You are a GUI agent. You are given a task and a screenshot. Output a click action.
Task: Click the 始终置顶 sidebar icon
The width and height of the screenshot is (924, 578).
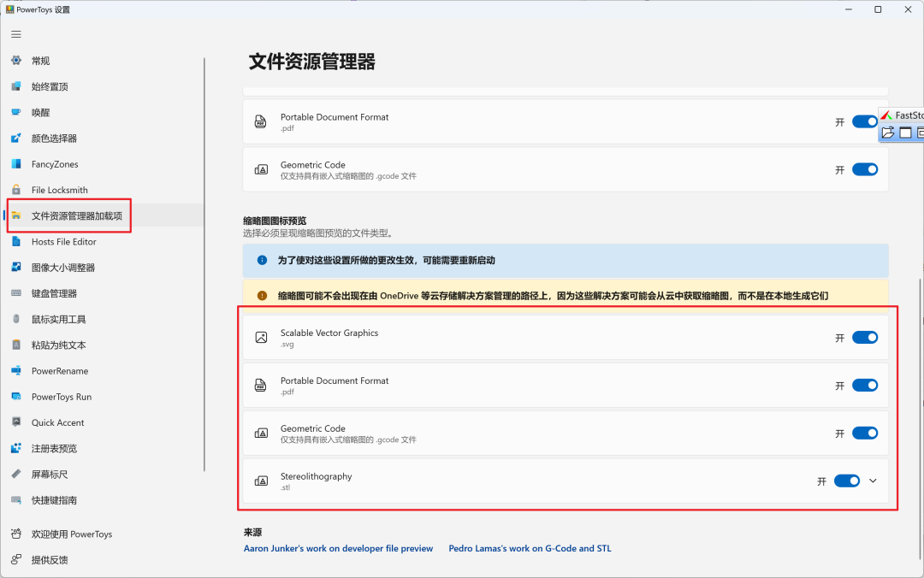coord(16,86)
